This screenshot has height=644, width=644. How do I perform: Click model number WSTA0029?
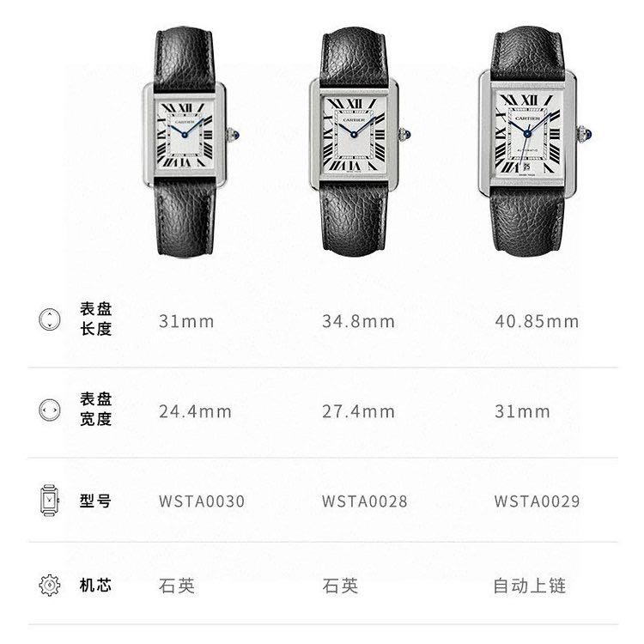pyautogui.click(x=538, y=501)
